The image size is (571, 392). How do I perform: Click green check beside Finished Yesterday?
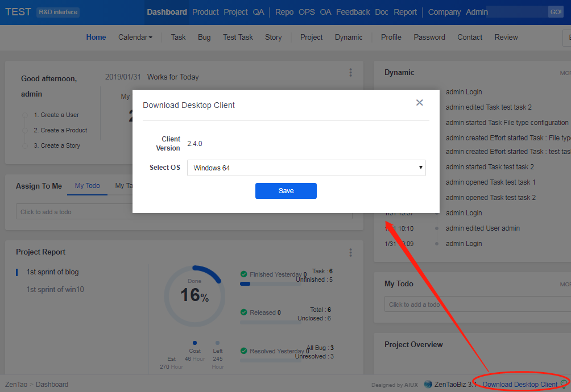point(244,274)
